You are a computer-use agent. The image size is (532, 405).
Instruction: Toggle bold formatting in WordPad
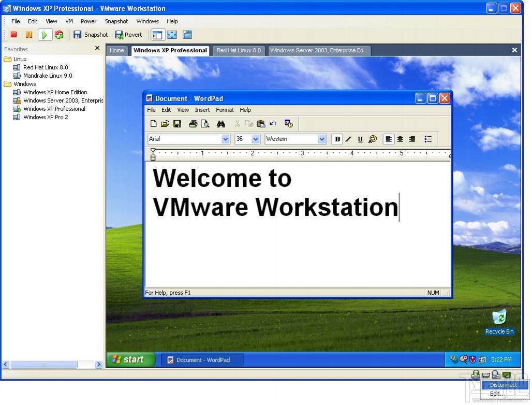tap(337, 139)
